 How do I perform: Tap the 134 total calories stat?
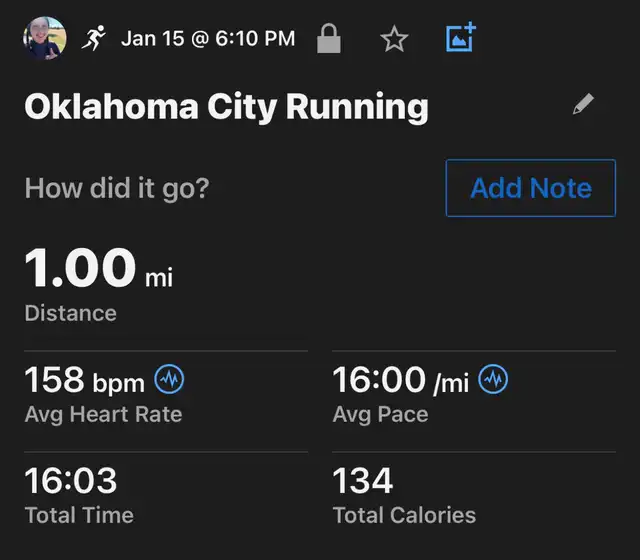point(363,481)
